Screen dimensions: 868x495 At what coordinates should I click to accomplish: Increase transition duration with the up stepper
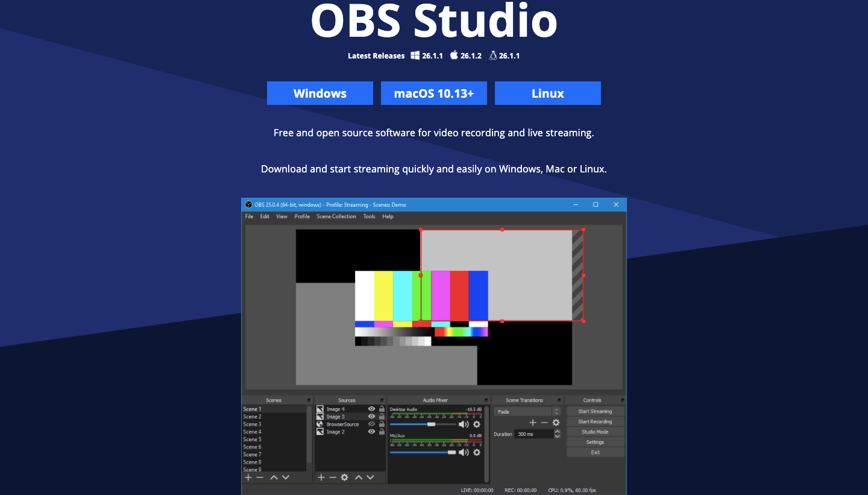pos(557,430)
